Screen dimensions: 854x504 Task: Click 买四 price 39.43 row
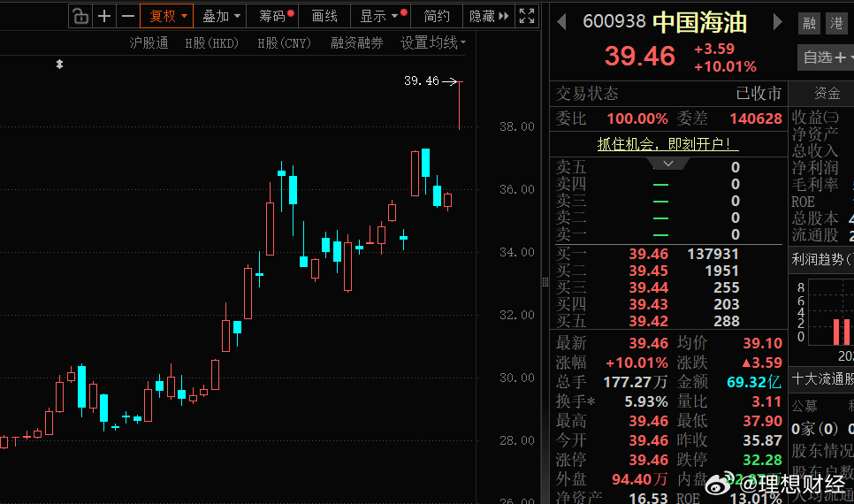coord(669,304)
